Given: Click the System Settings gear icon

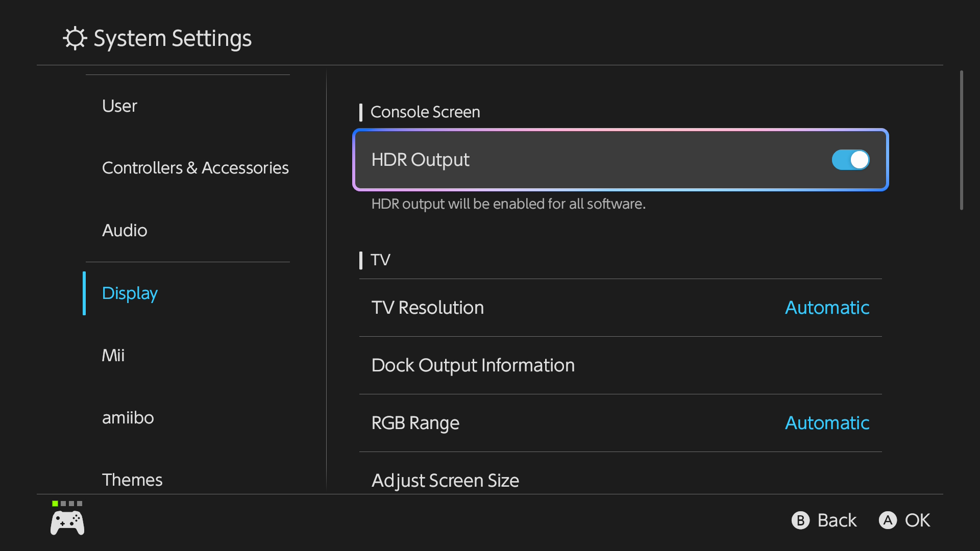Looking at the screenshot, I should (x=75, y=38).
